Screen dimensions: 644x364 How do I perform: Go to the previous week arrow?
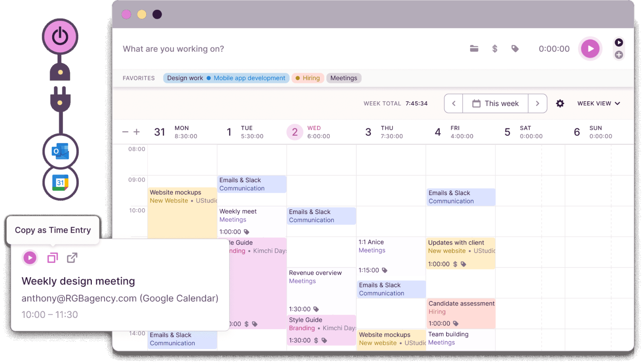[454, 103]
